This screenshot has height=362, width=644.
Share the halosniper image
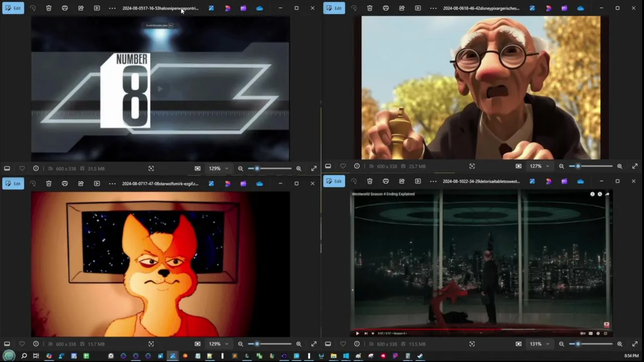click(x=81, y=8)
